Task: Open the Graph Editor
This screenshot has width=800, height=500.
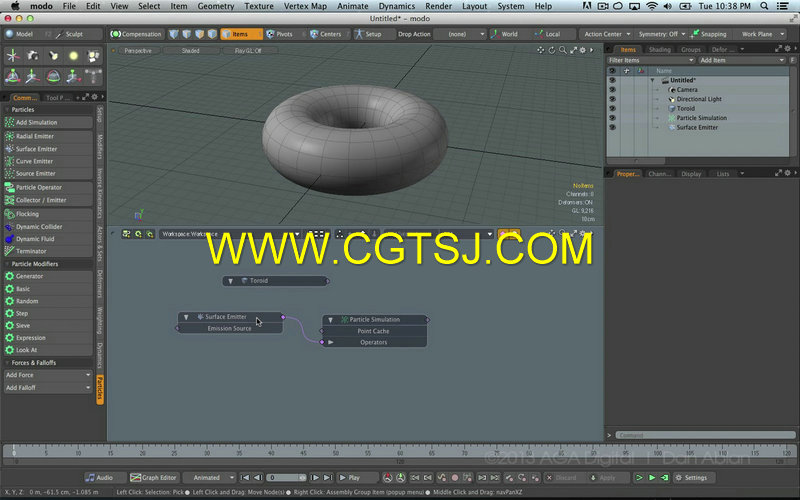Action: (153, 478)
